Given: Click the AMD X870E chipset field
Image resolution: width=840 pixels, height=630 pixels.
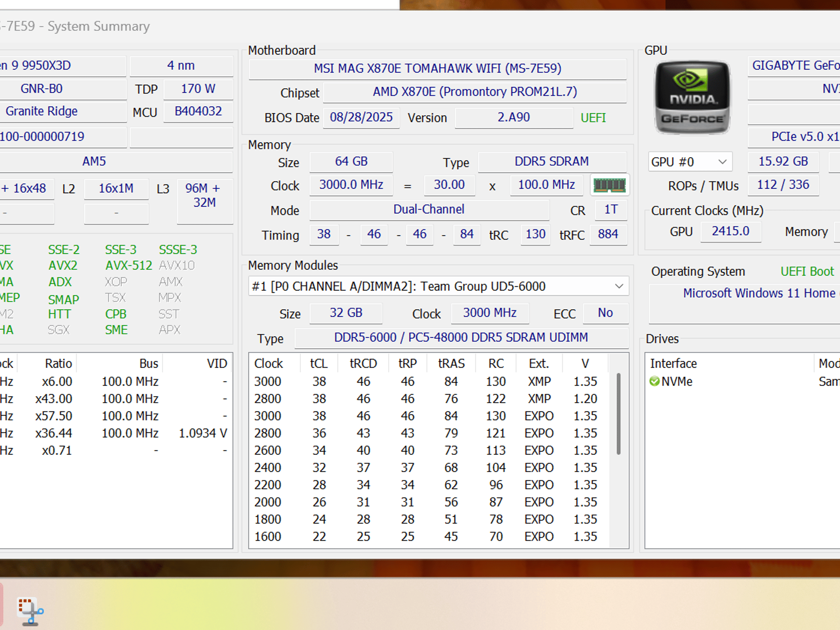Looking at the screenshot, I should 475,92.
